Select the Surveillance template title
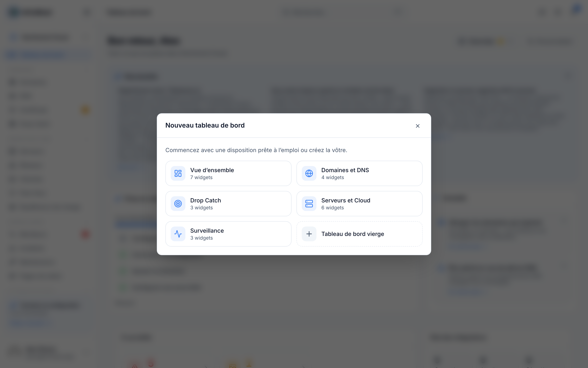Screen dimensions: 588x368 207,230
